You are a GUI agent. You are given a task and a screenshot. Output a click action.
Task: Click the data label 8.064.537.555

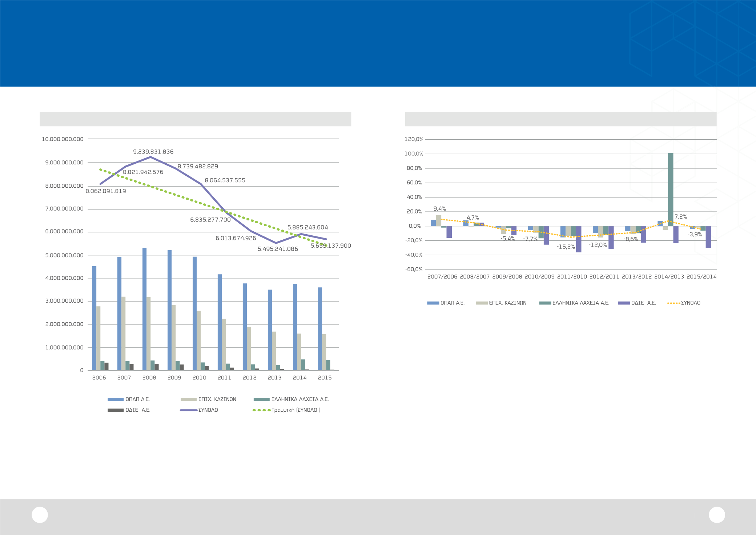225,180
